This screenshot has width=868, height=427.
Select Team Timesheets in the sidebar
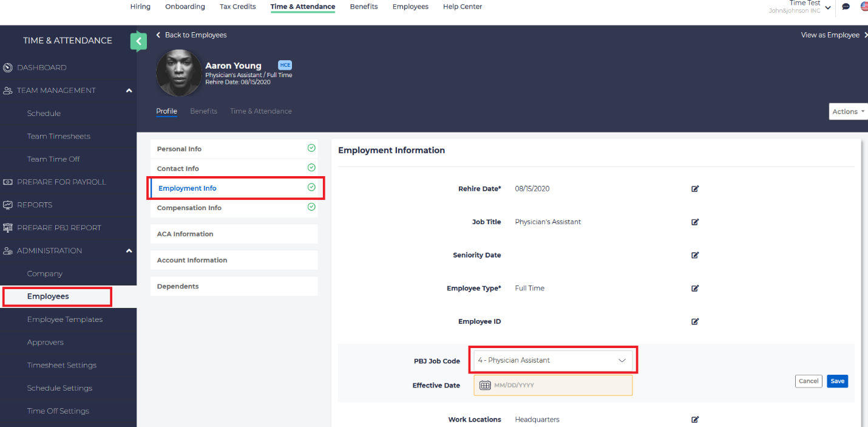point(59,137)
